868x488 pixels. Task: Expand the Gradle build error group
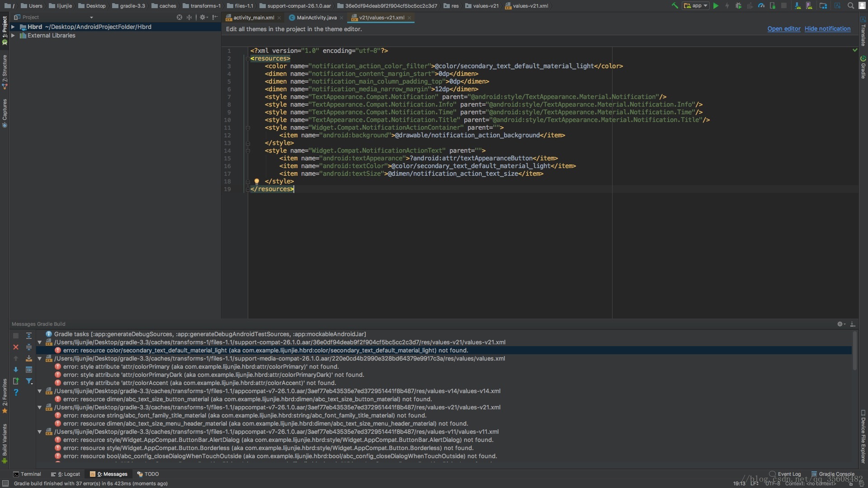point(40,342)
